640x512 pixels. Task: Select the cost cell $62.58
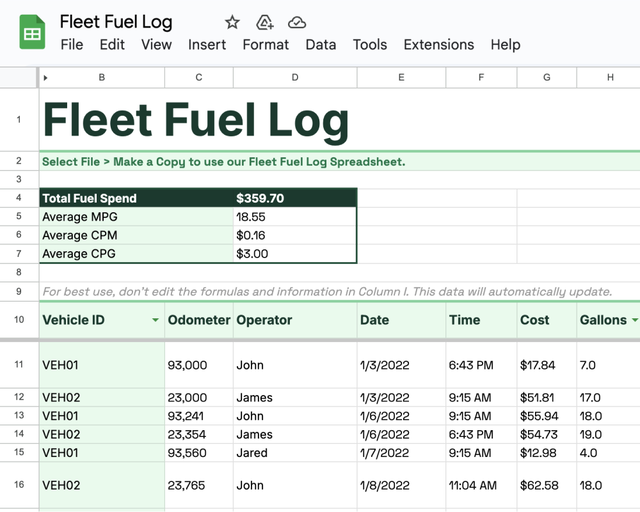coord(547,485)
